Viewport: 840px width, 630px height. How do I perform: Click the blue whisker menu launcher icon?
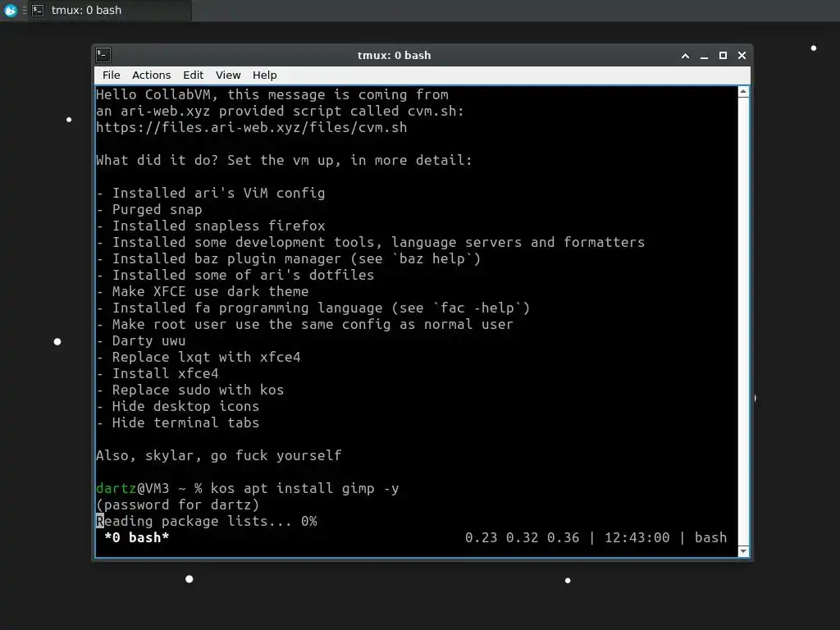pyautogui.click(x=10, y=10)
